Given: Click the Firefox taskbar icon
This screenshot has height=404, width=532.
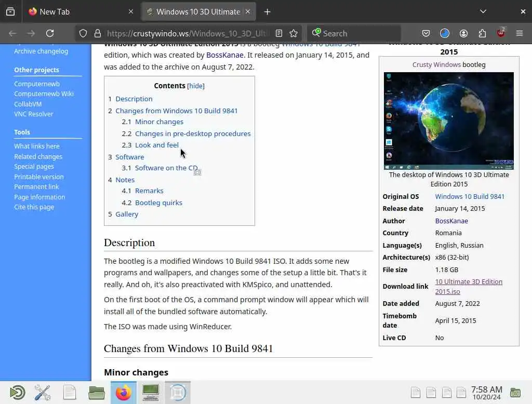Looking at the screenshot, I should pos(124,393).
